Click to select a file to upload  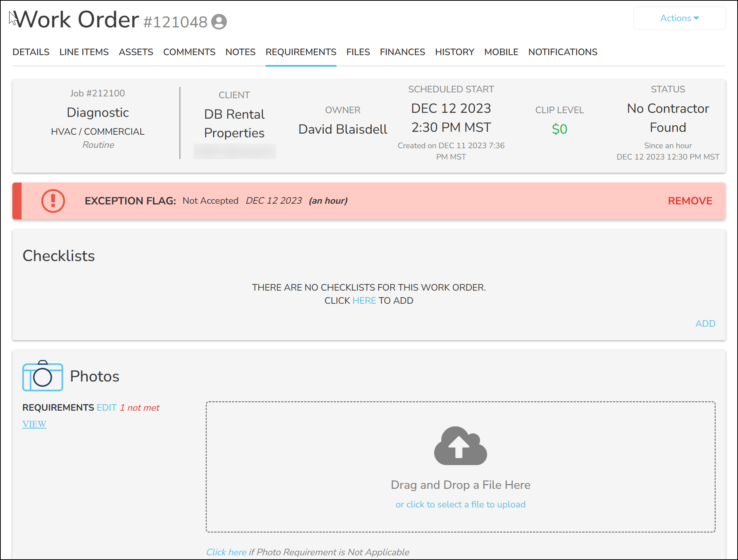tap(460, 504)
